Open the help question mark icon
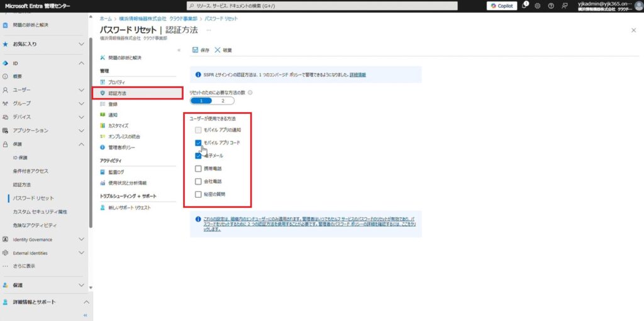This screenshot has height=321, width=644. coord(551,6)
